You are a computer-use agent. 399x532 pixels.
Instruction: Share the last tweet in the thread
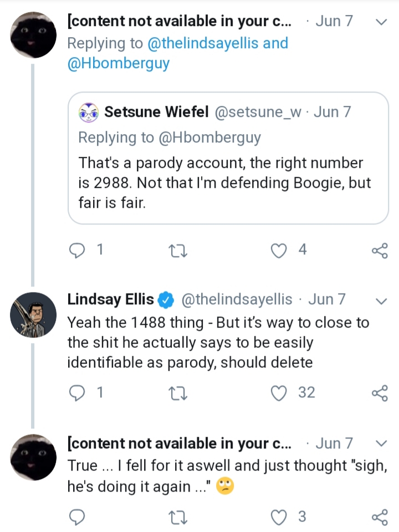click(380, 518)
